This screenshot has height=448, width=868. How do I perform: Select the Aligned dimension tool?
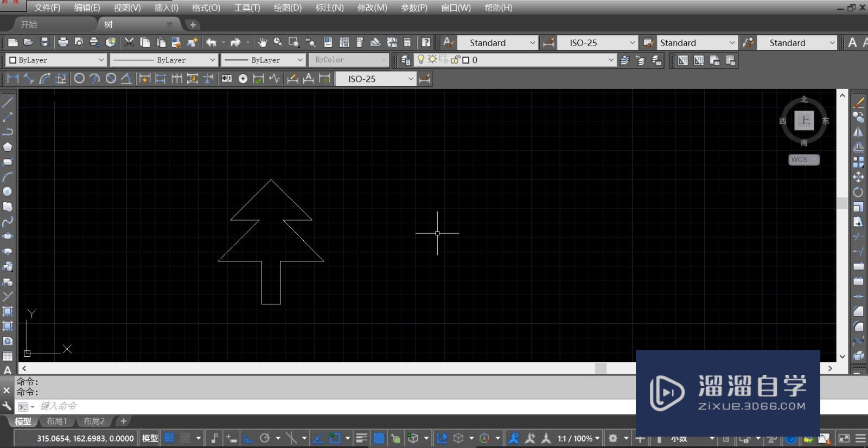(29, 79)
